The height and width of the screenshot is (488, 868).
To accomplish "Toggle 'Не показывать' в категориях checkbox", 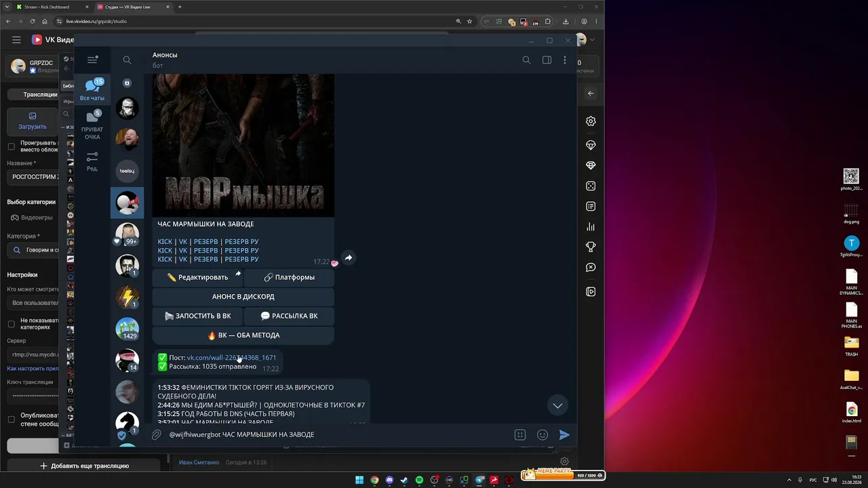I will pos(11,324).
